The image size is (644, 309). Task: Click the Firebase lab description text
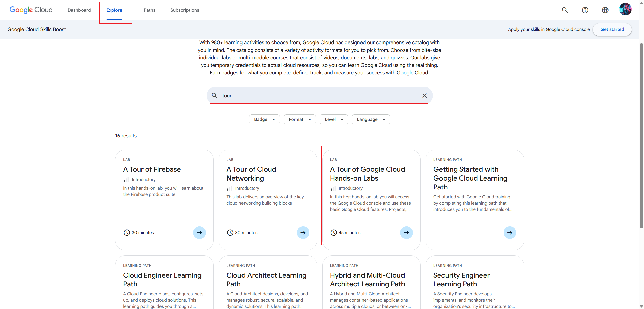tap(163, 191)
